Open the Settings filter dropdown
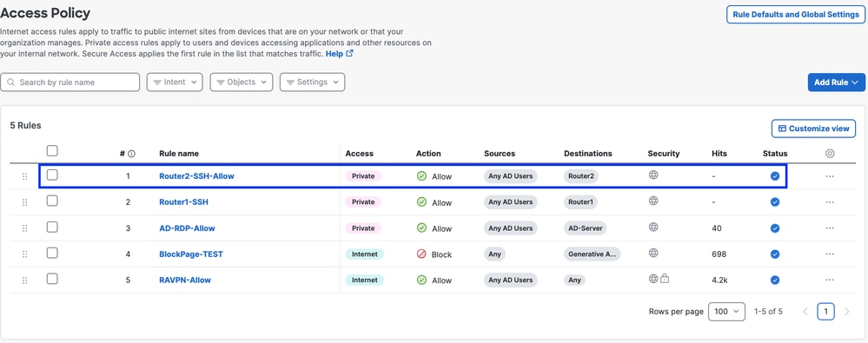The width and height of the screenshot is (868, 343). tap(312, 82)
